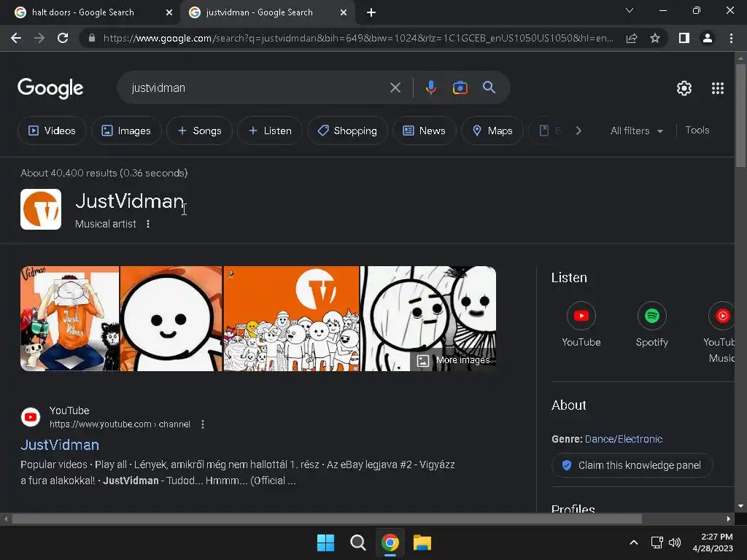Click the browser forward arrow

click(39, 38)
